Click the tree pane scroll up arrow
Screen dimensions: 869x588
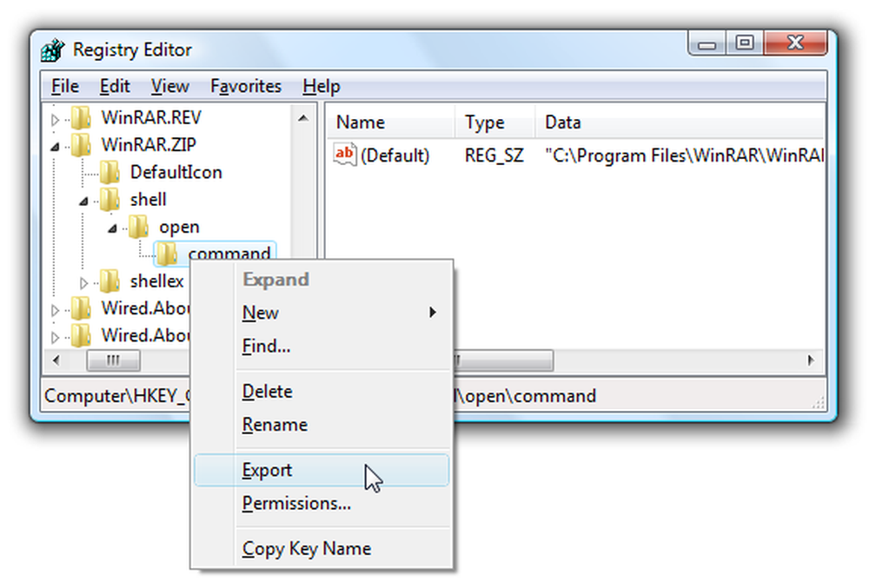click(x=303, y=118)
